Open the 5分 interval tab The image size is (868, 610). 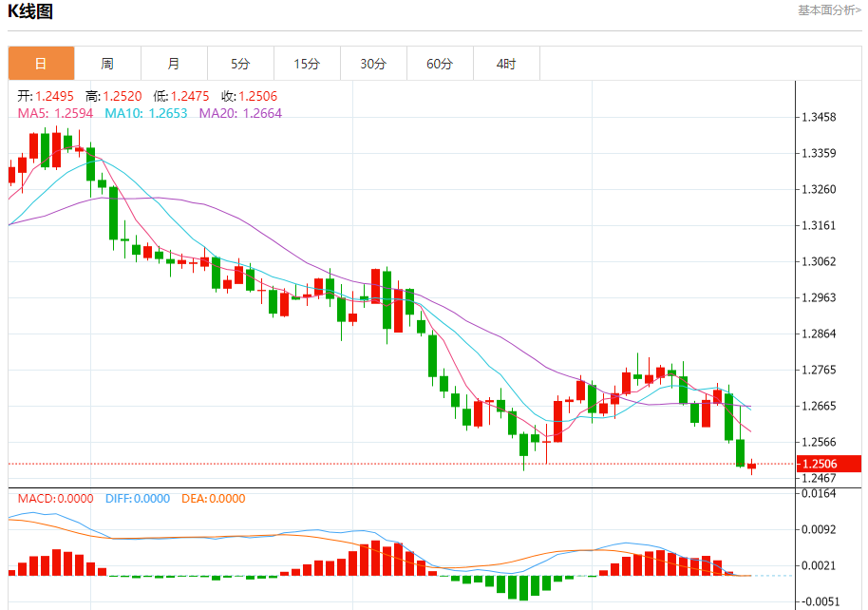[x=240, y=64]
